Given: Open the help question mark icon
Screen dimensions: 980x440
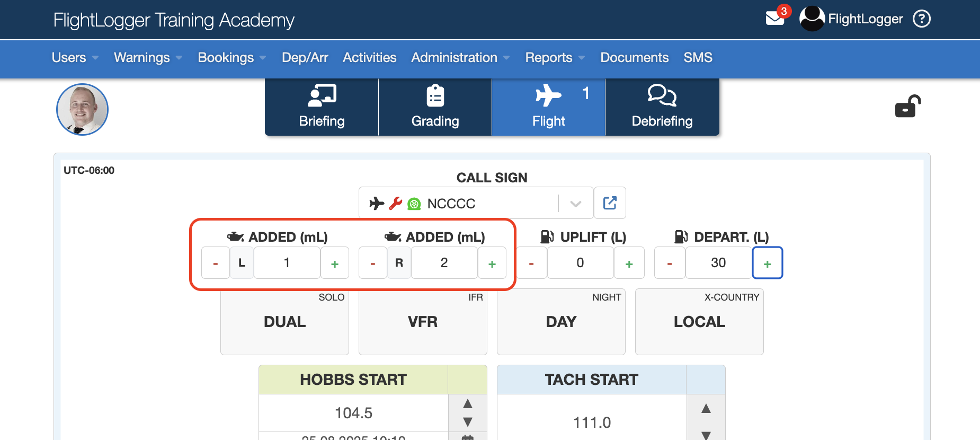Looking at the screenshot, I should (922, 19).
